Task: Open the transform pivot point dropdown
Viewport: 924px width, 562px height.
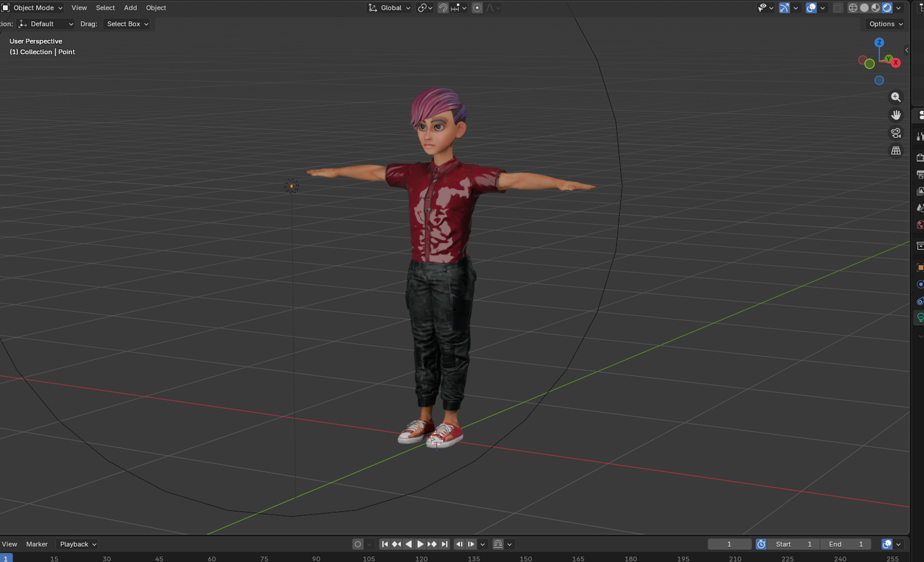Action: tap(425, 8)
